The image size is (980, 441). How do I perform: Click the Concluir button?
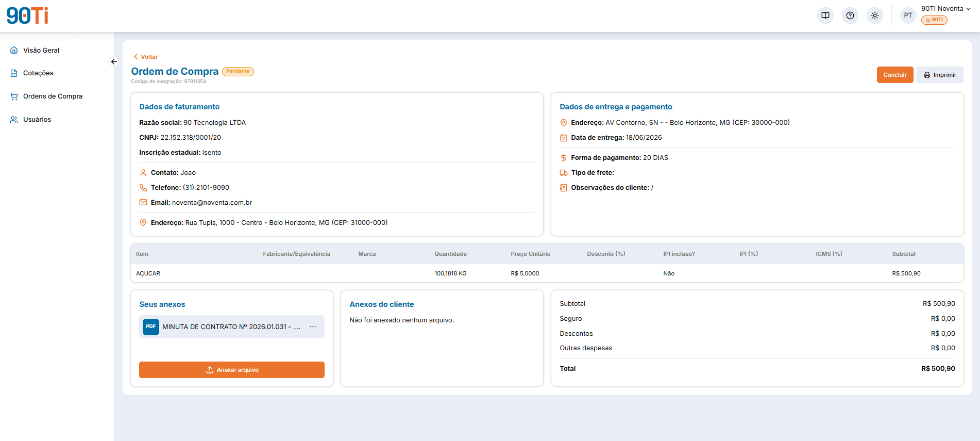pyautogui.click(x=895, y=75)
